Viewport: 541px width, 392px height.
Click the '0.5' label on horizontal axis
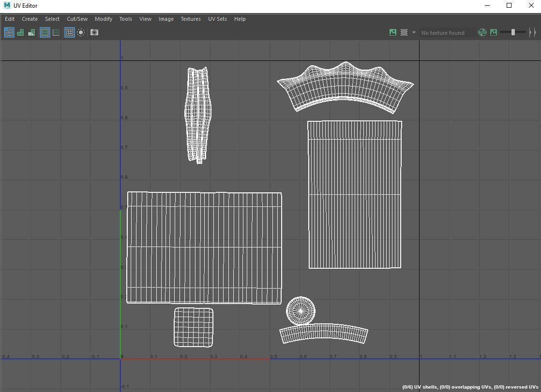click(x=273, y=357)
